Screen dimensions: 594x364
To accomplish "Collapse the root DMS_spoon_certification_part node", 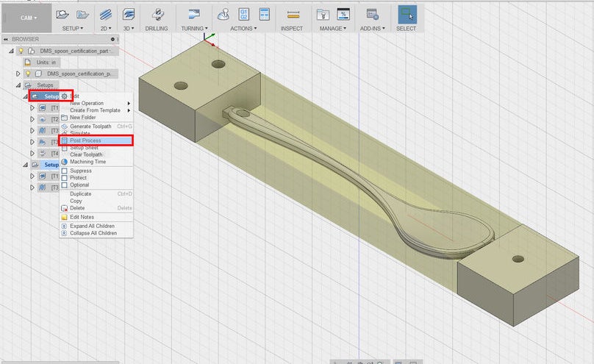I will click(x=11, y=51).
